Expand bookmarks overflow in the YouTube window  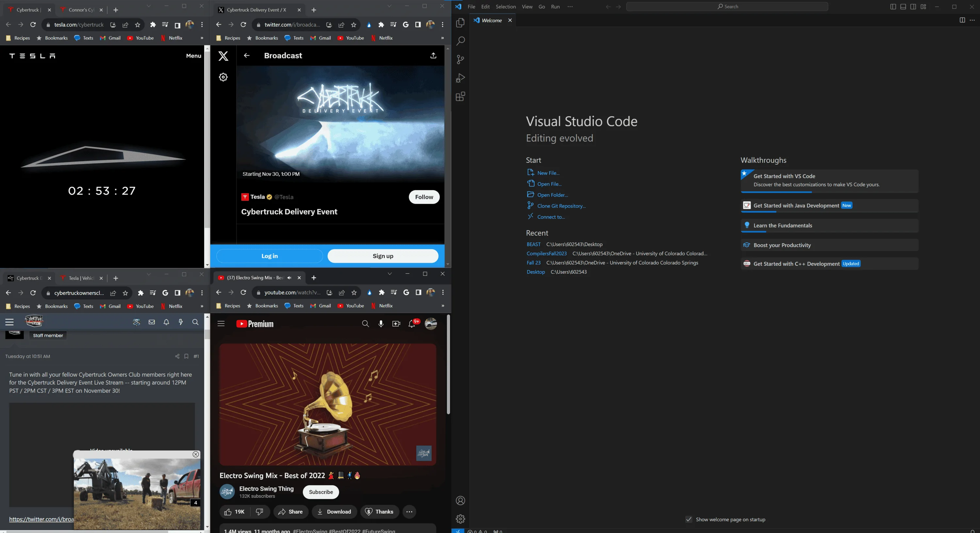click(443, 306)
